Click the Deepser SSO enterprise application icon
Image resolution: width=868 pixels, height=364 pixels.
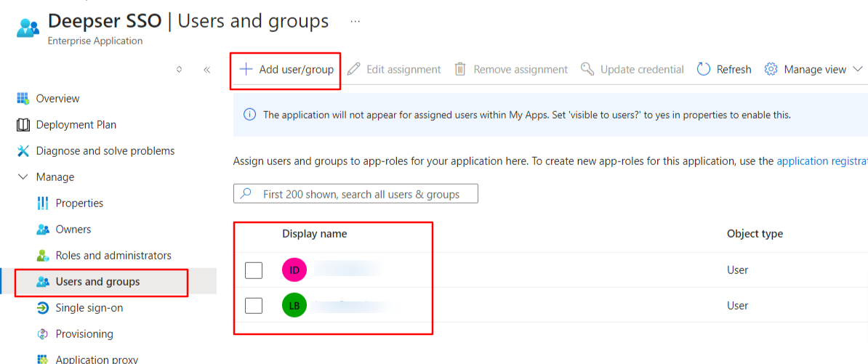click(x=28, y=28)
